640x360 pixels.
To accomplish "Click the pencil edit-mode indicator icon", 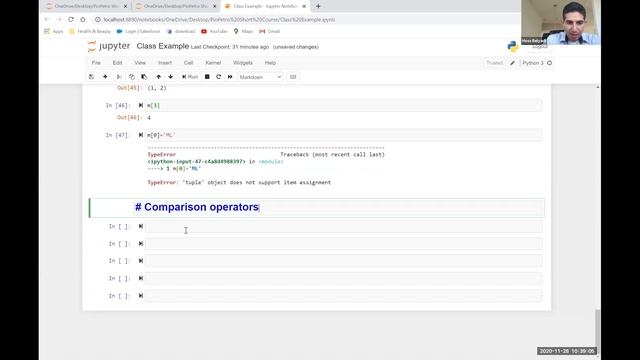I will pyautogui.click(x=512, y=63).
